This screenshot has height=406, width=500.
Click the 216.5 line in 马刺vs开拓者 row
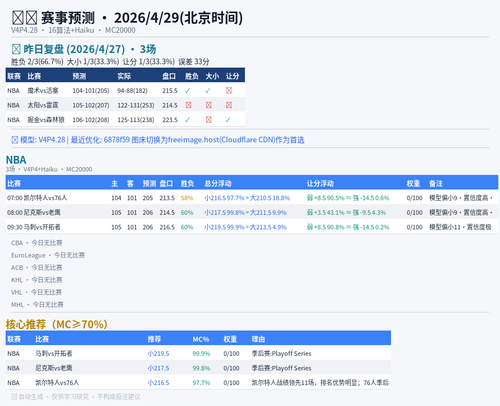[x=167, y=227]
